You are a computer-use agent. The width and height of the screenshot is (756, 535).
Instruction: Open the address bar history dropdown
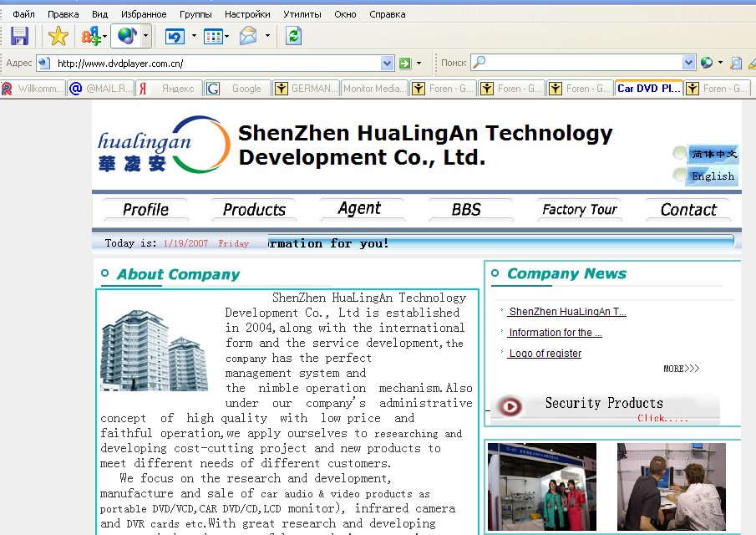(x=387, y=64)
